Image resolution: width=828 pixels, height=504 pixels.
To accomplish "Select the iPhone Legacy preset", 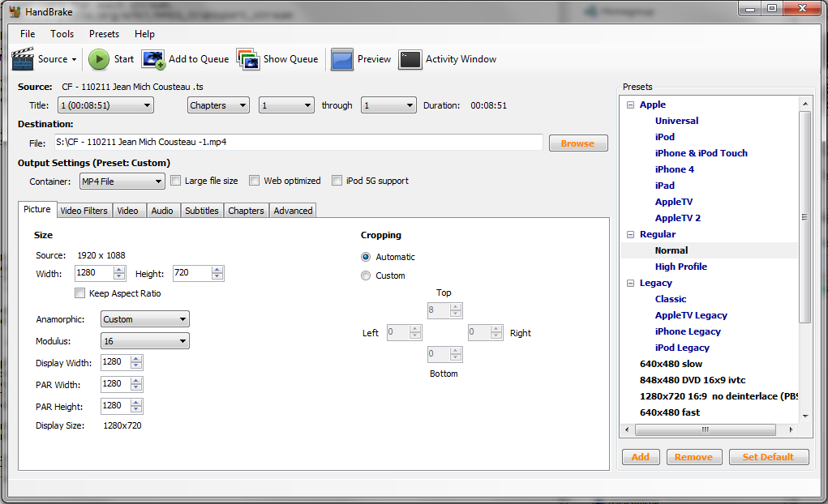I will coord(688,331).
